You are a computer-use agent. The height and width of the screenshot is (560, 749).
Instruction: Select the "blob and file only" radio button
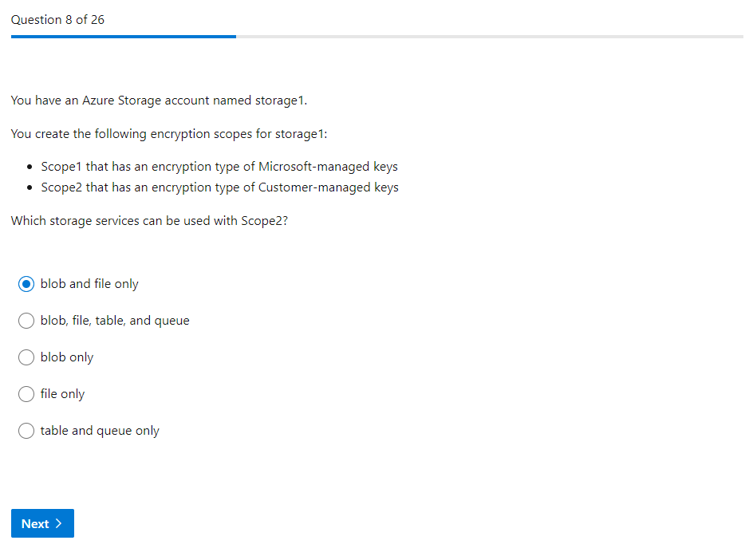pos(26,284)
